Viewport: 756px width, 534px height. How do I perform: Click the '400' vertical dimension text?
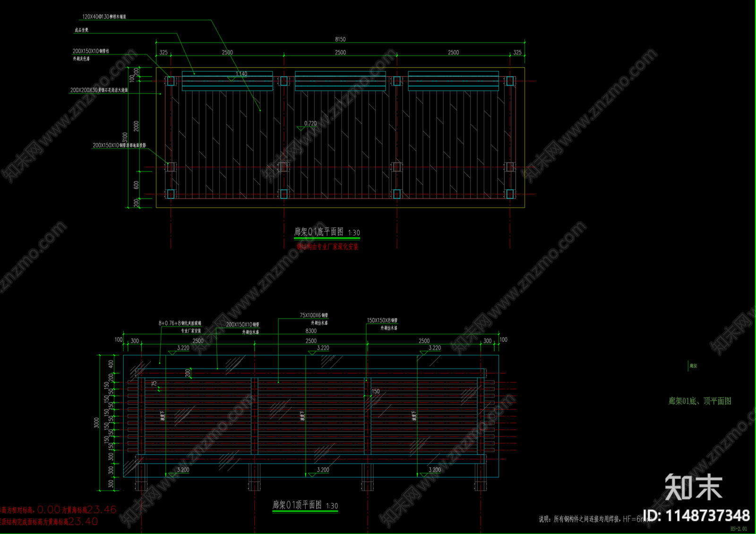tap(111, 364)
